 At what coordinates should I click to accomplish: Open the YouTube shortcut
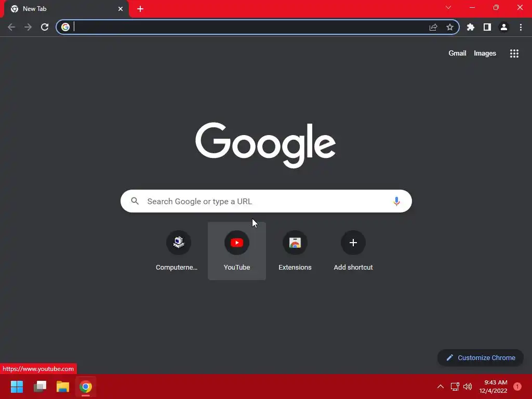pyautogui.click(x=237, y=251)
